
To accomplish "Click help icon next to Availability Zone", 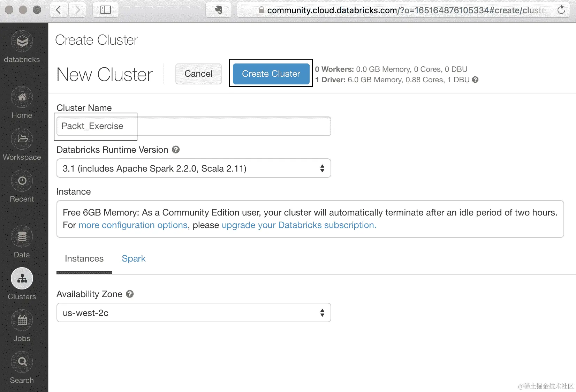I will pyautogui.click(x=130, y=294).
